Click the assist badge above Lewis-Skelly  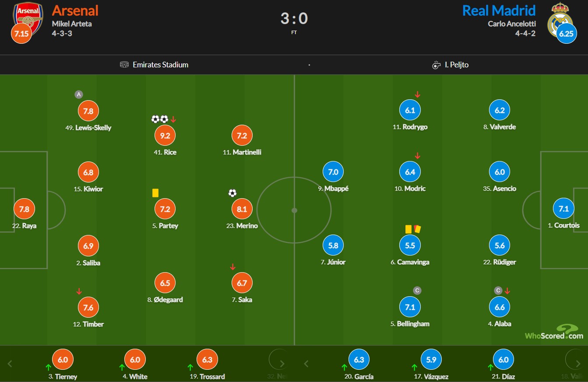tap(79, 95)
